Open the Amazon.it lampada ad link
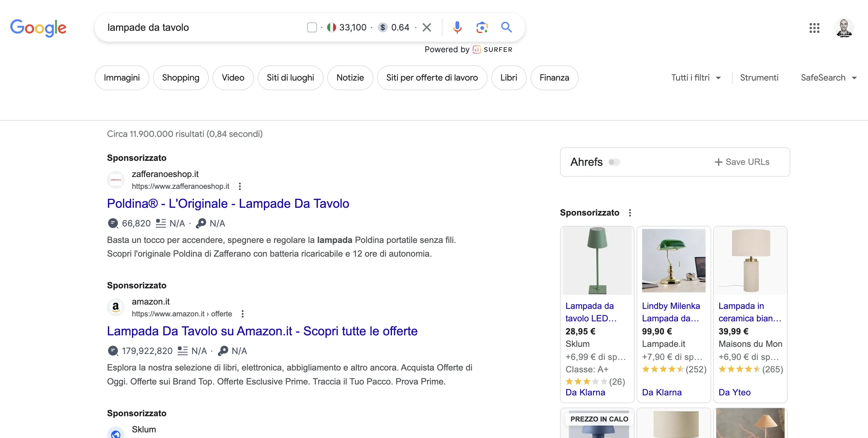Screen dimensions: 868x438 (262, 331)
